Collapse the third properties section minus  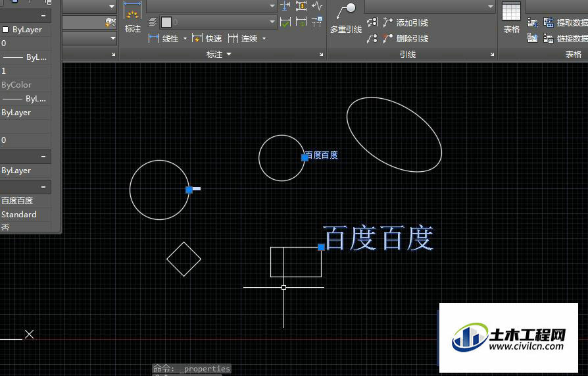(x=43, y=187)
